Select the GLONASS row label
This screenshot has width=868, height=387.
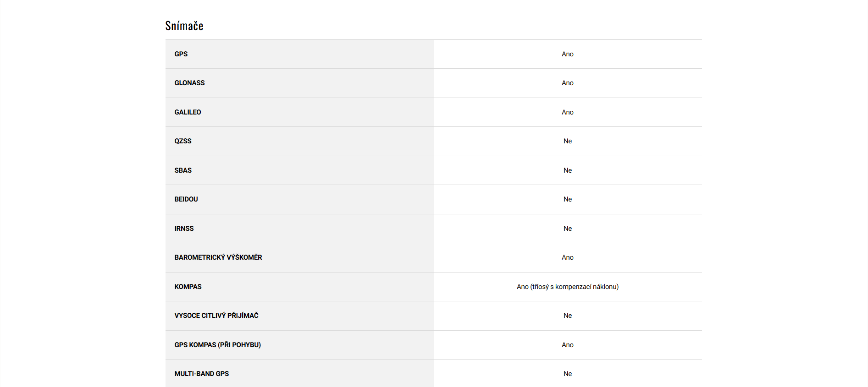click(189, 83)
